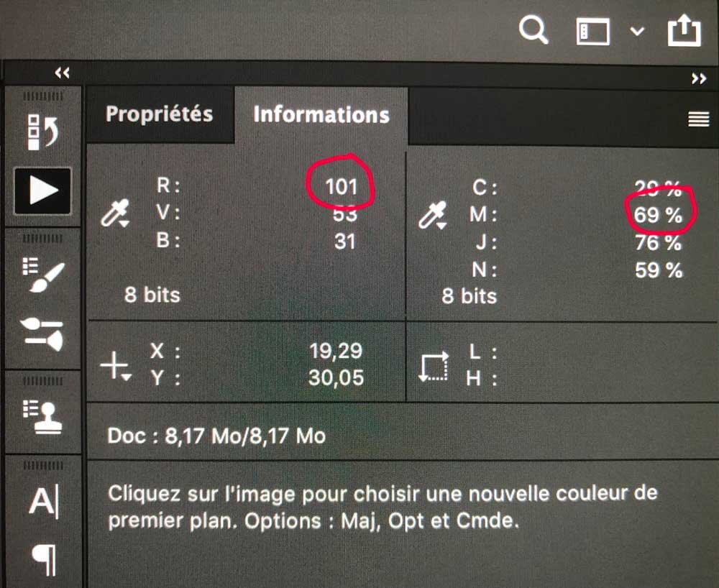Open crosshair coordinate units options

coord(115,366)
